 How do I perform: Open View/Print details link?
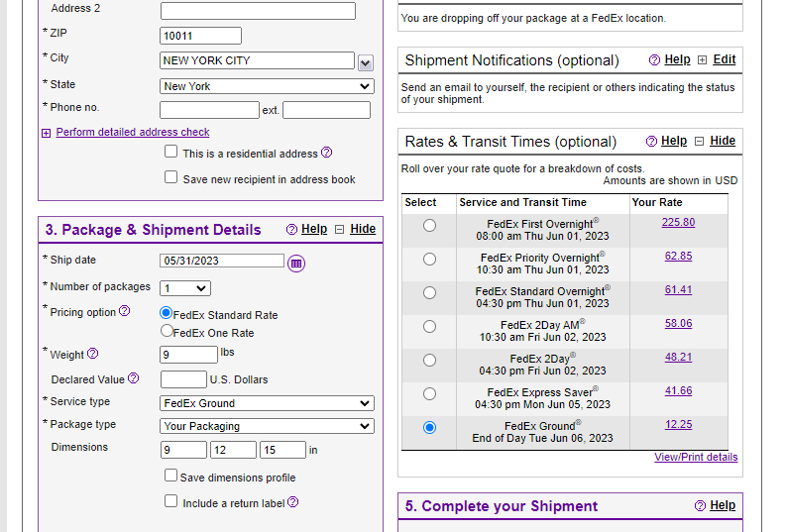click(696, 457)
